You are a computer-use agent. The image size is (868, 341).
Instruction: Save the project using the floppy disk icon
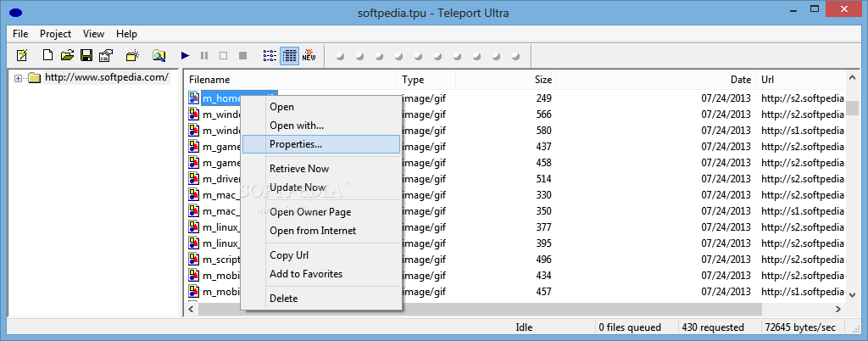point(86,55)
